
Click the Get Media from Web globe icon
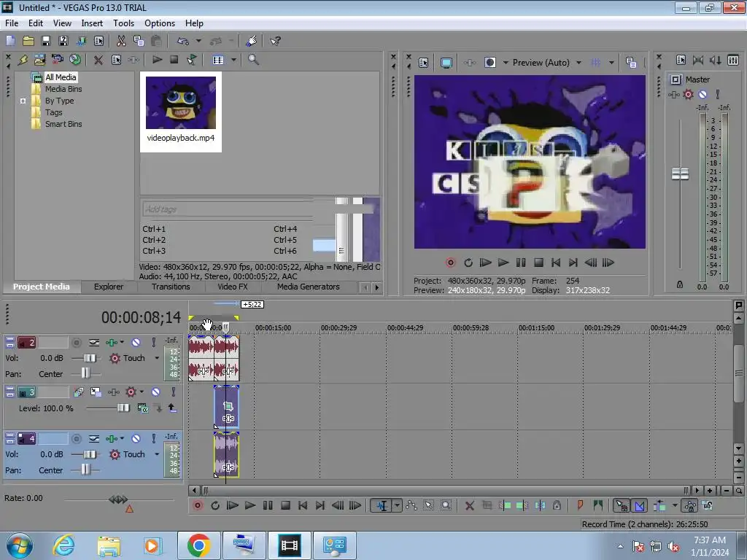click(75, 60)
